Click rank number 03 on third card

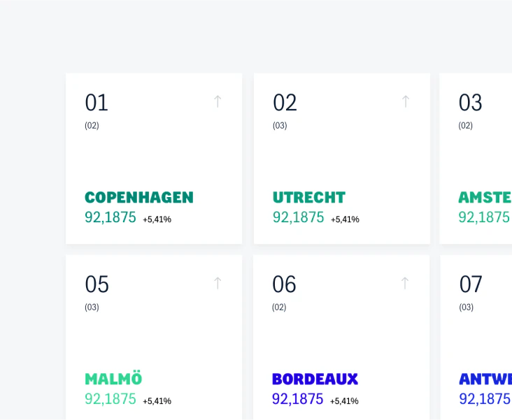click(x=470, y=103)
